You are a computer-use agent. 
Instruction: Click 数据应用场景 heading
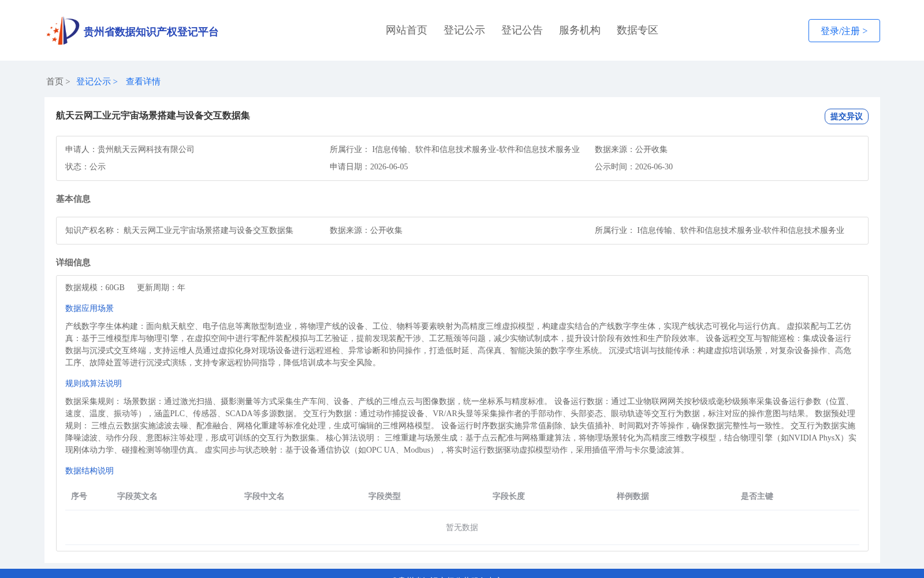tap(90, 308)
